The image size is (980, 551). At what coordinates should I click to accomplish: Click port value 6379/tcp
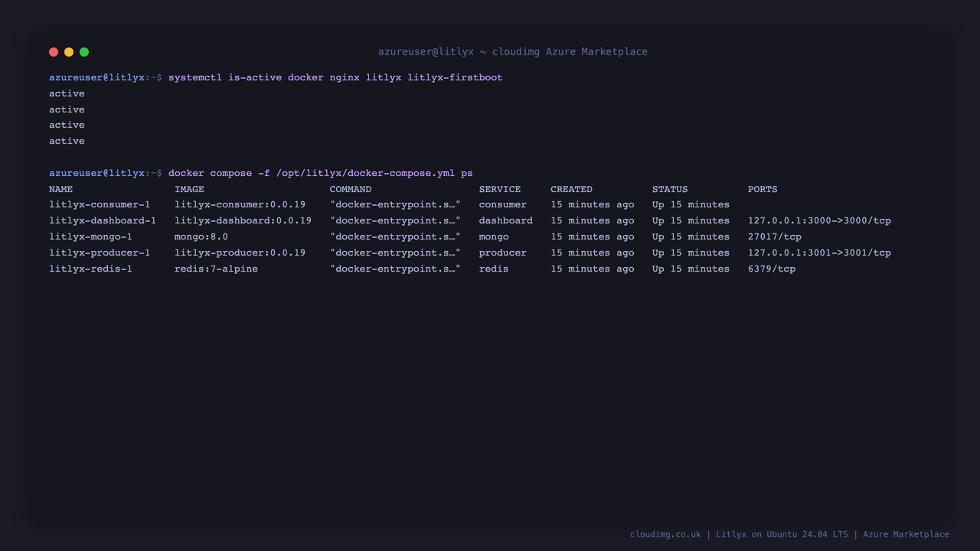point(772,269)
